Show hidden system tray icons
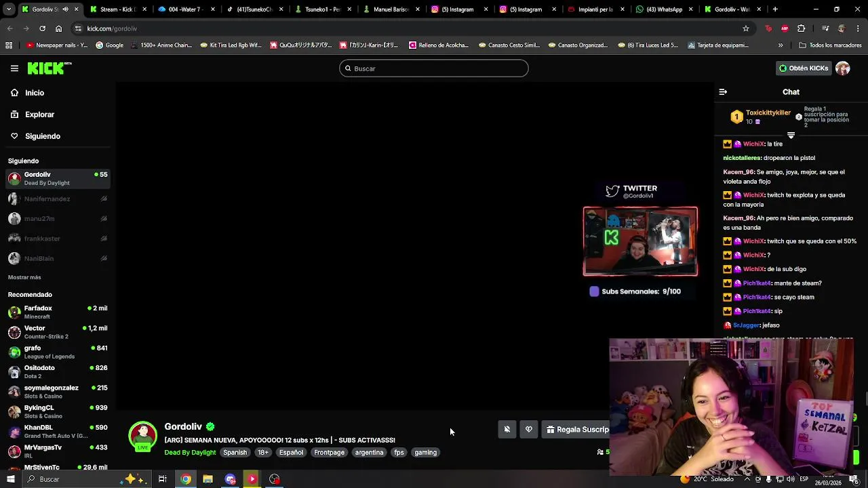This screenshot has width=868, height=488. [x=747, y=479]
